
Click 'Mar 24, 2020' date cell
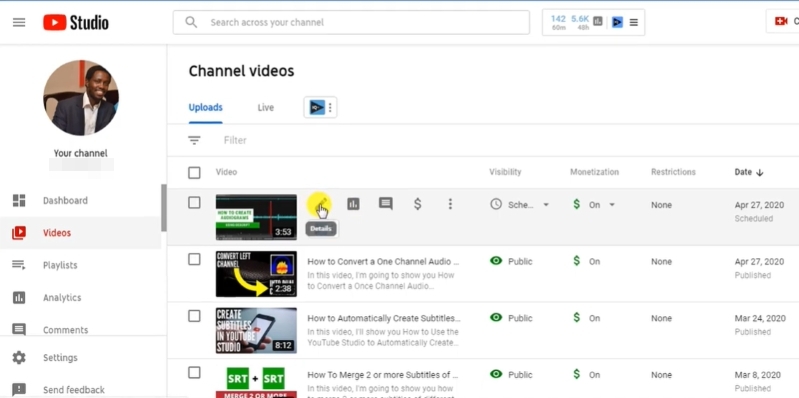pos(760,318)
